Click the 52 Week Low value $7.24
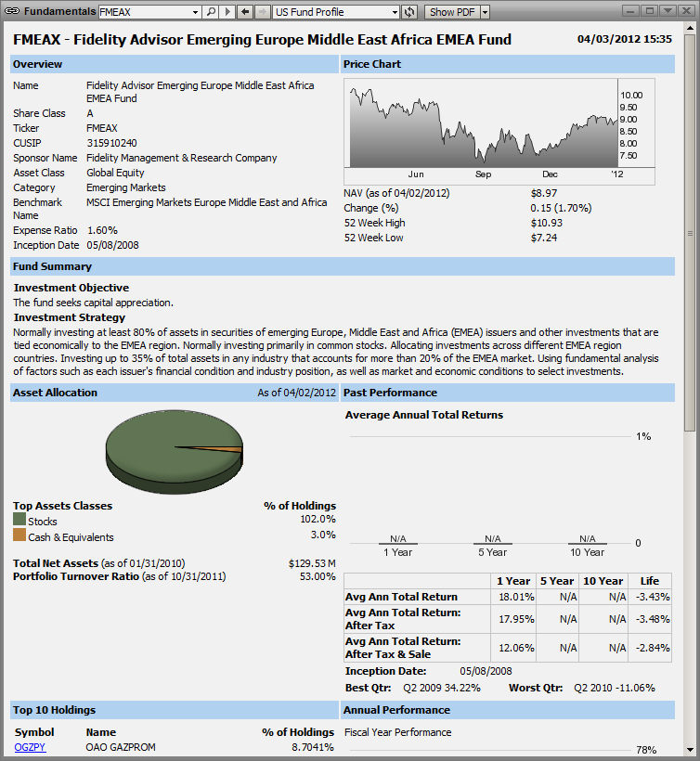Viewport: 700px width, 761px height. (544, 238)
